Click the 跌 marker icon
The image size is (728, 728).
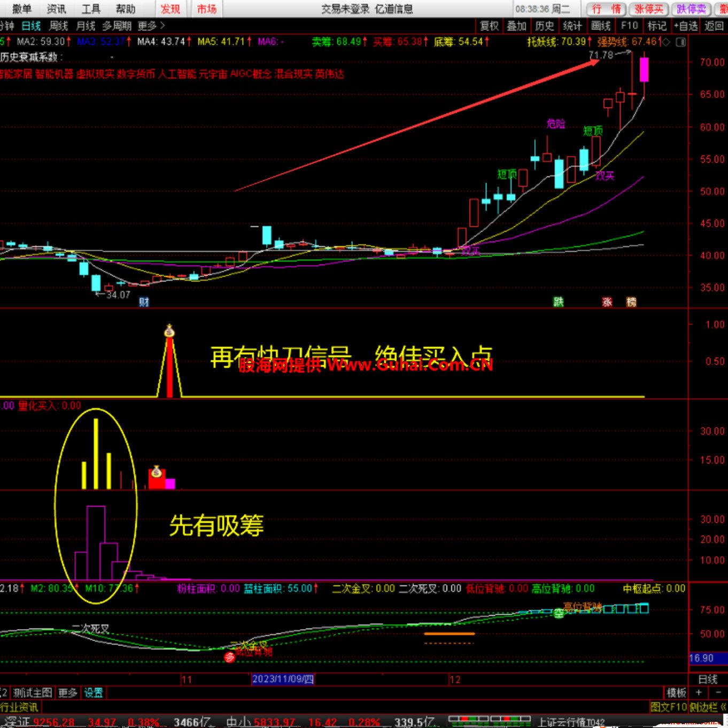click(x=559, y=302)
